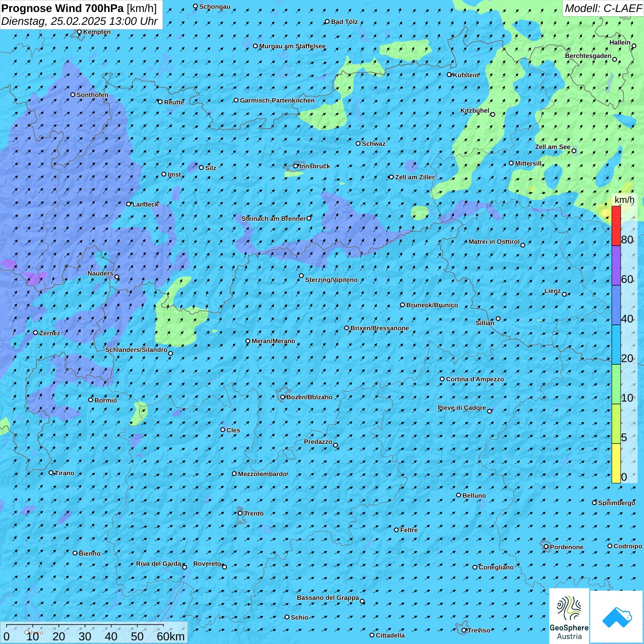Click the Bormio label
644x644 pixels.
click(x=105, y=400)
